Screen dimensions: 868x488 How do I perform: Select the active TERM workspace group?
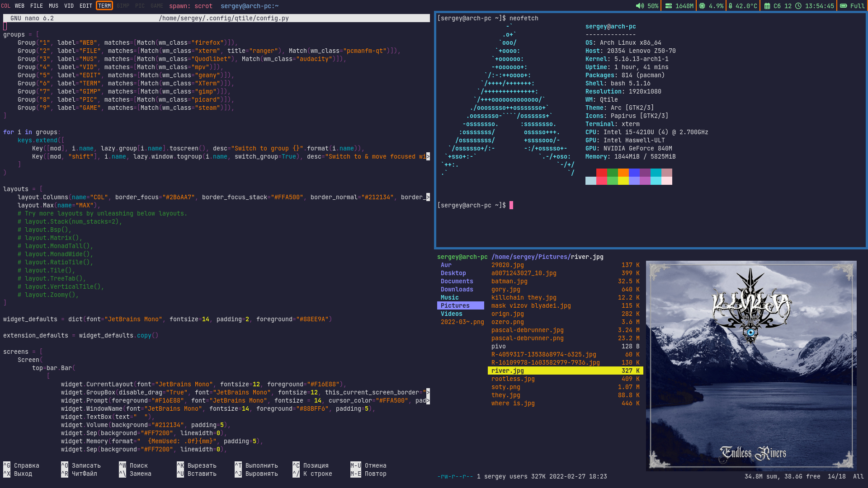pyautogui.click(x=104, y=6)
